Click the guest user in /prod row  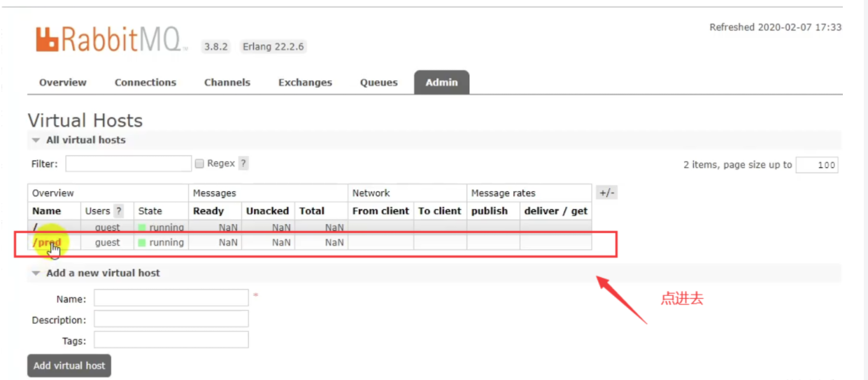[108, 243]
